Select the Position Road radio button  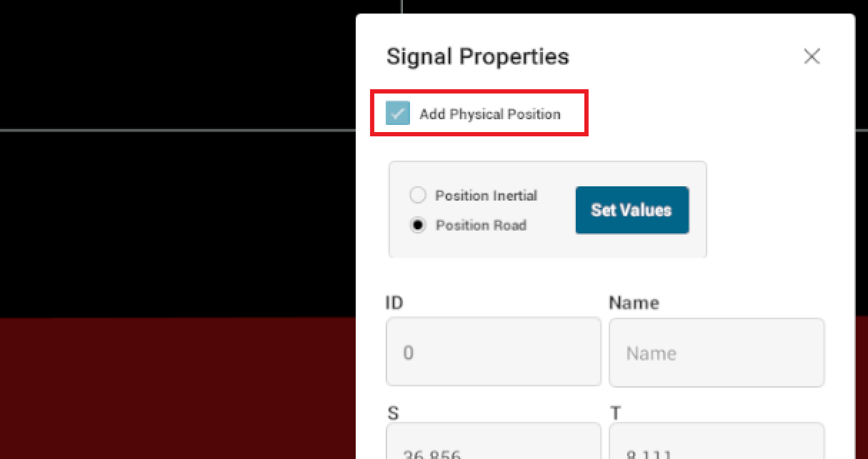pos(418,226)
